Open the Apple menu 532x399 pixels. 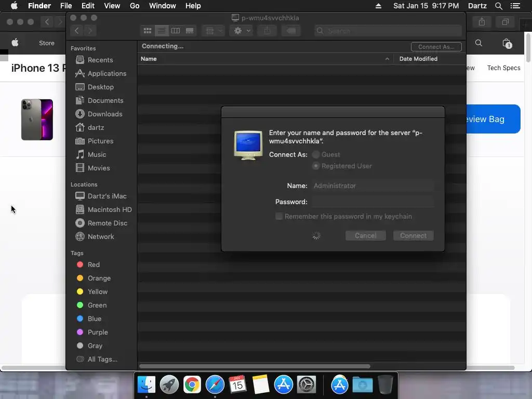click(14, 6)
